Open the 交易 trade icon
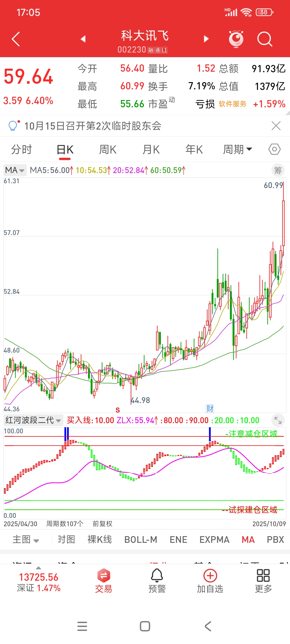 tap(104, 581)
